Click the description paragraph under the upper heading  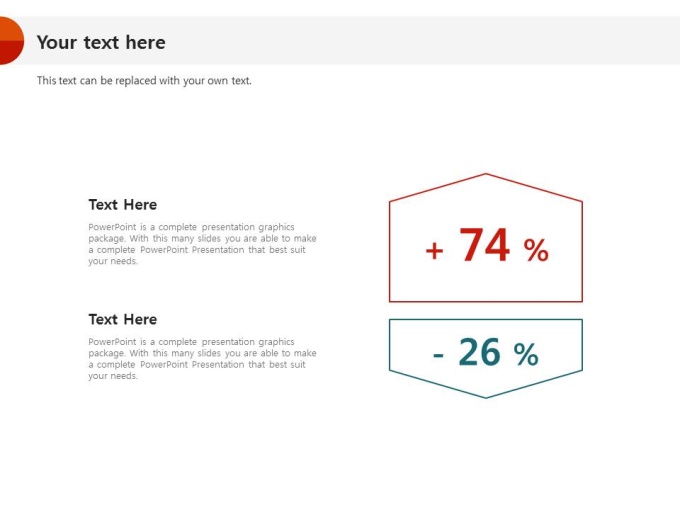tap(202, 244)
